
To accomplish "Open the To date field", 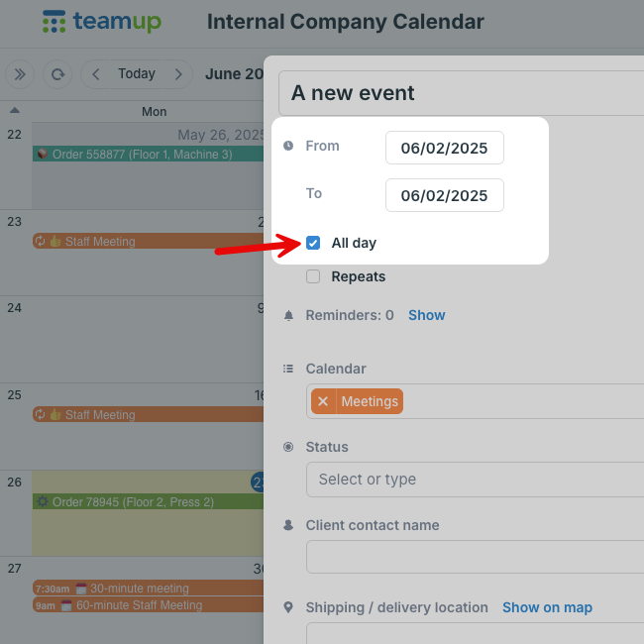I will coord(445,195).
